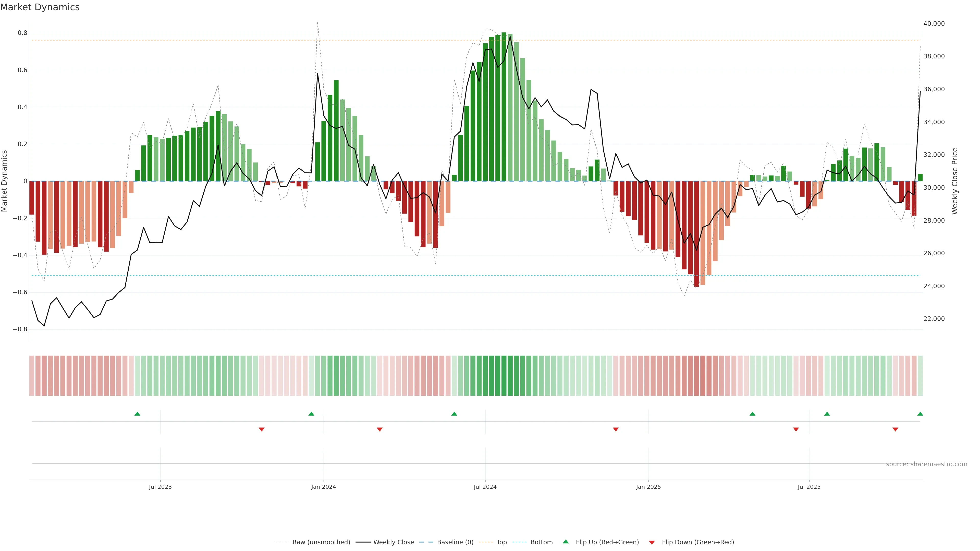Toggle the Raw (unsmoothed) legend entry
The image size is (980, 551).
(321, 542)
